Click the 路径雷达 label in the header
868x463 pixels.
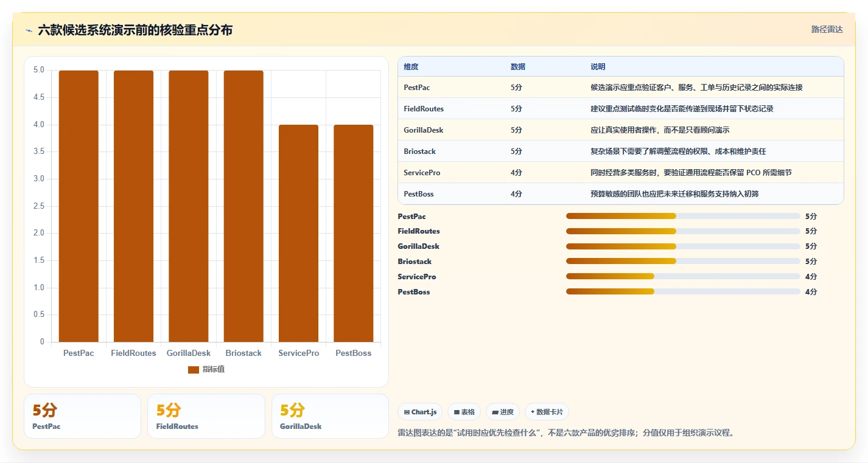point(827,29)
